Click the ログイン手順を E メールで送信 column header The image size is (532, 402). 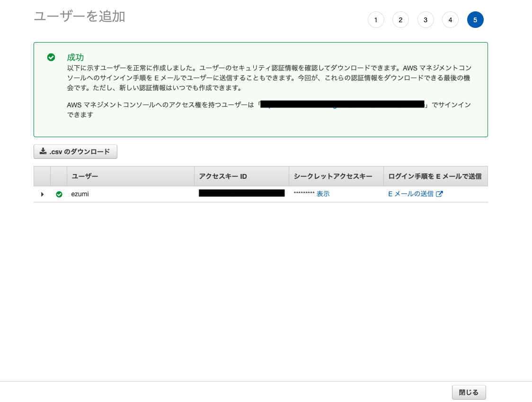(x=434, y=176)
